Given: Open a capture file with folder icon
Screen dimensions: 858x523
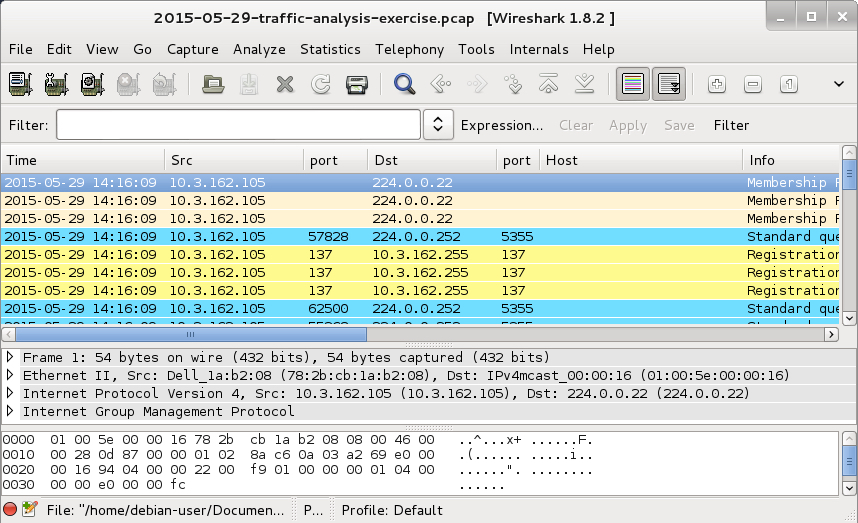Looking at the screenshot, I should (213, 84).
